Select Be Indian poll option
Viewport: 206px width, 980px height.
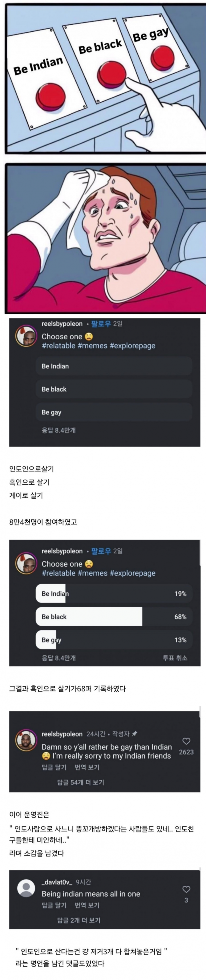pos(114,366)
